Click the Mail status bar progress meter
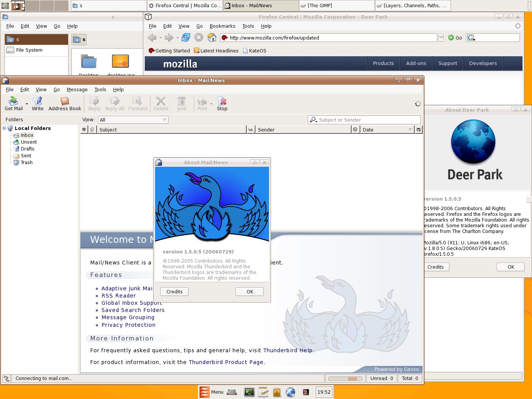The height and width of the screenshot is (399, 532). [345, 378]
